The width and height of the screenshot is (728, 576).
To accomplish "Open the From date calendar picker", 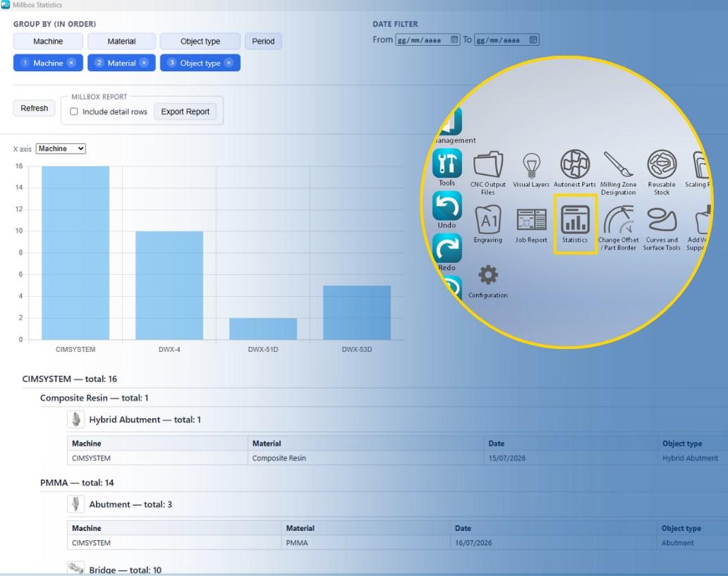I will coord(454,39).
